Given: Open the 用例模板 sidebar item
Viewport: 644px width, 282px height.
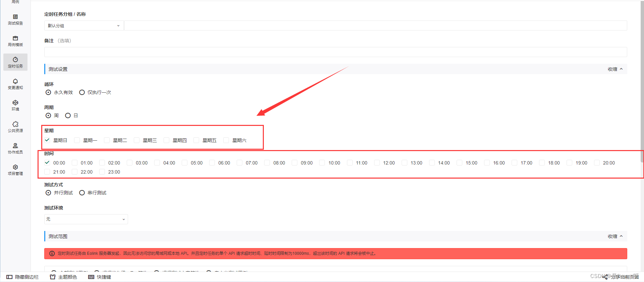Looking at the screenshot, I should (15, 41).
